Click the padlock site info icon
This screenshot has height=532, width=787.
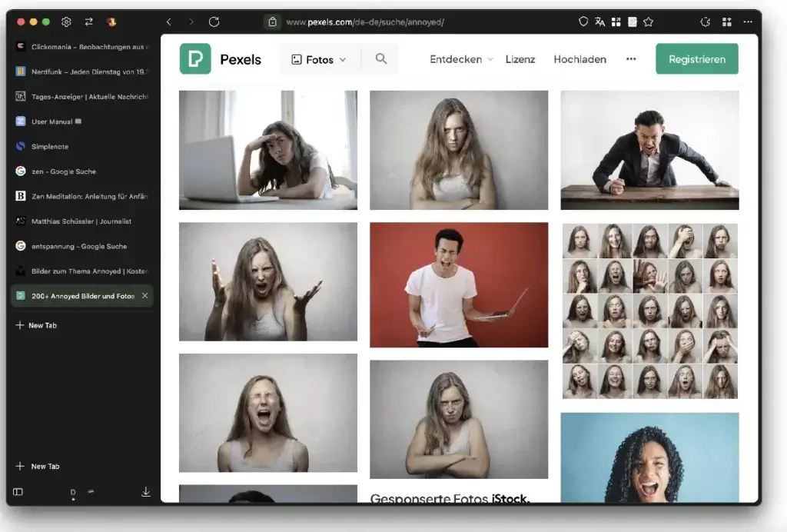pyautogui.click(x=273, y=22)
